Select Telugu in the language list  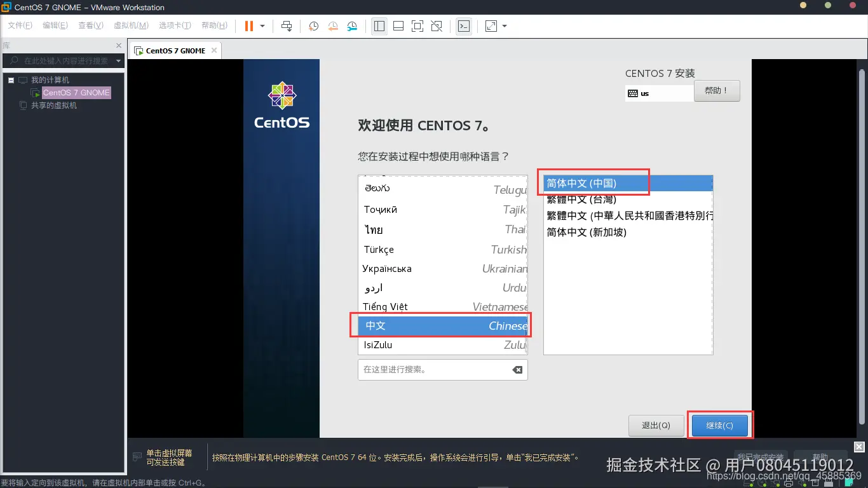(443, 189)
